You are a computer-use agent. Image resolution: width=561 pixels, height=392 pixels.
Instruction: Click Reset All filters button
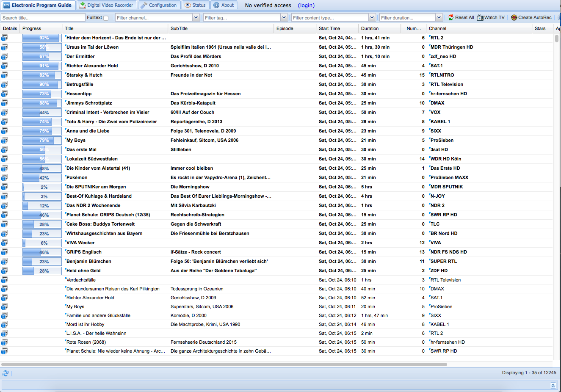461,18
